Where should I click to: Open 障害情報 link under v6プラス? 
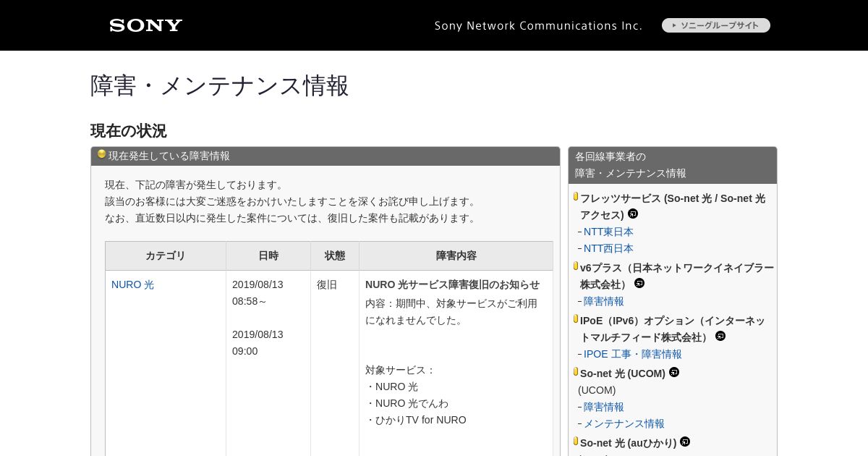tap(604, 301)
